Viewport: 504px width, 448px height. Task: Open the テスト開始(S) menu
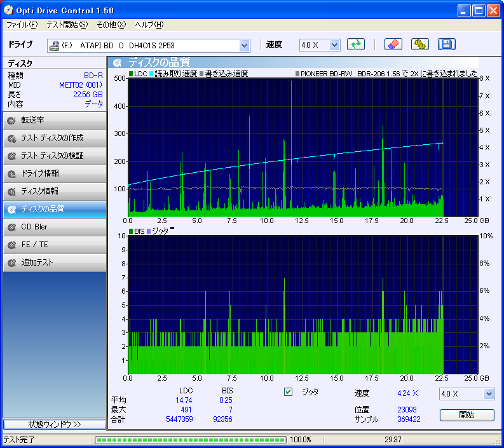point(67,25)
